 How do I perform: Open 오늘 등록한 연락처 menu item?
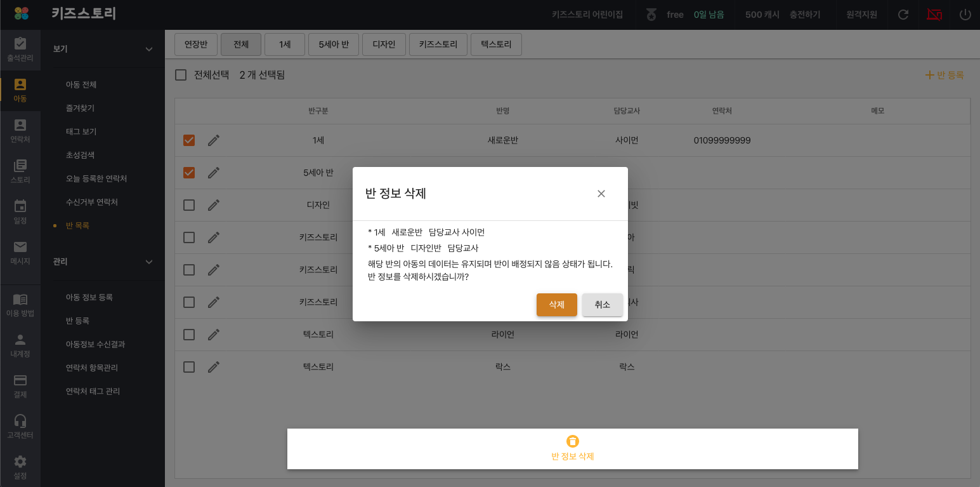(96, 178)
